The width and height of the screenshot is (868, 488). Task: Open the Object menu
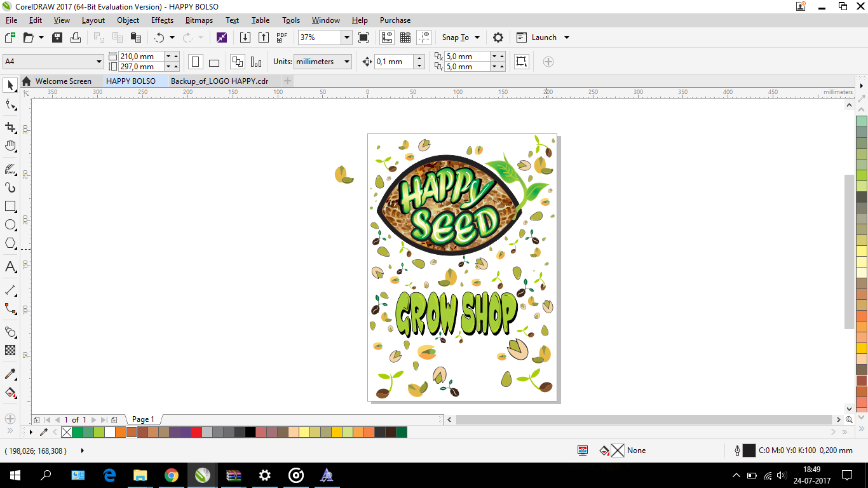coord(128,20)
